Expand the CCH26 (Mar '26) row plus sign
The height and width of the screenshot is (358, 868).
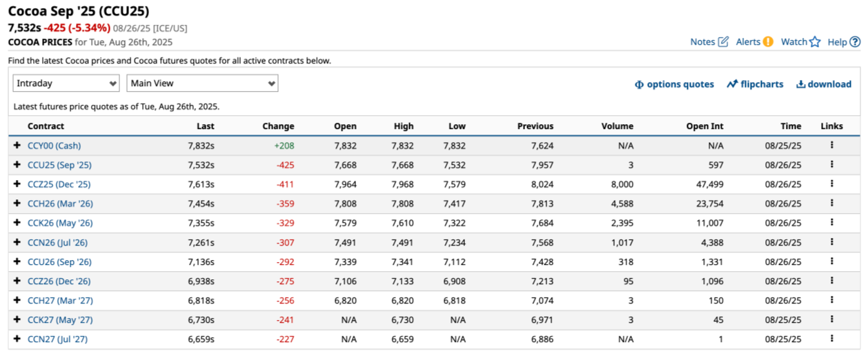point(17,203)
